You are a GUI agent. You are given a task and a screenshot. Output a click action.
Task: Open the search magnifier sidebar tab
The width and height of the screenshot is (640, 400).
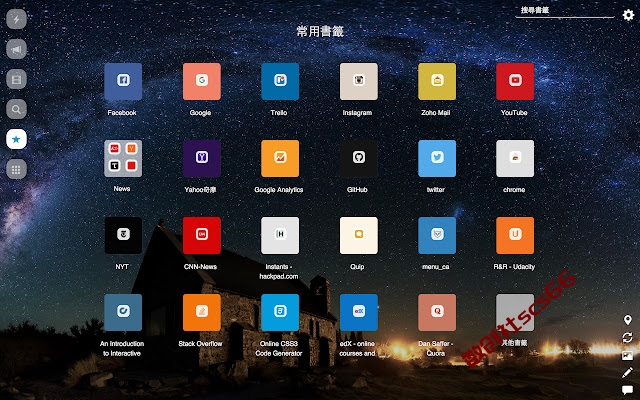pos(16,109)
